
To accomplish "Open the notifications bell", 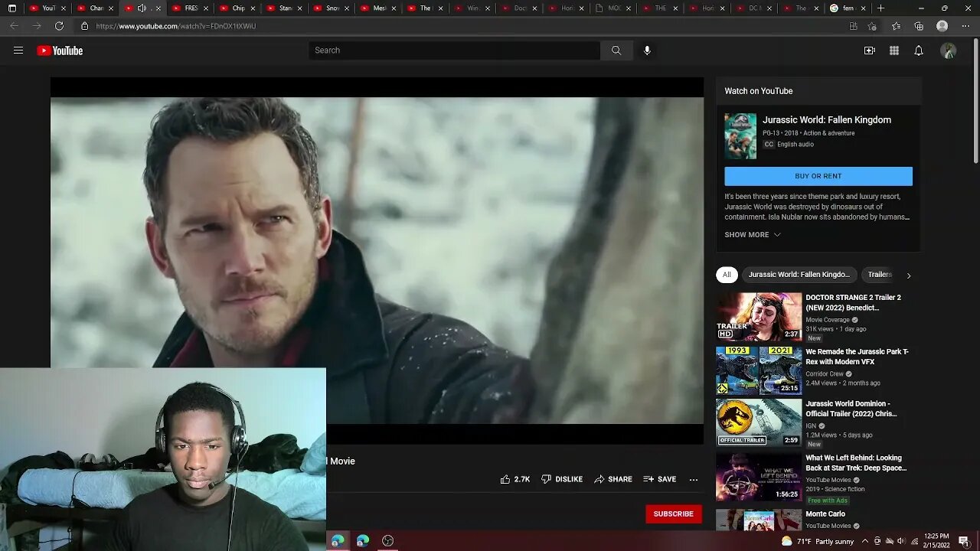I will tap(919, 51).
